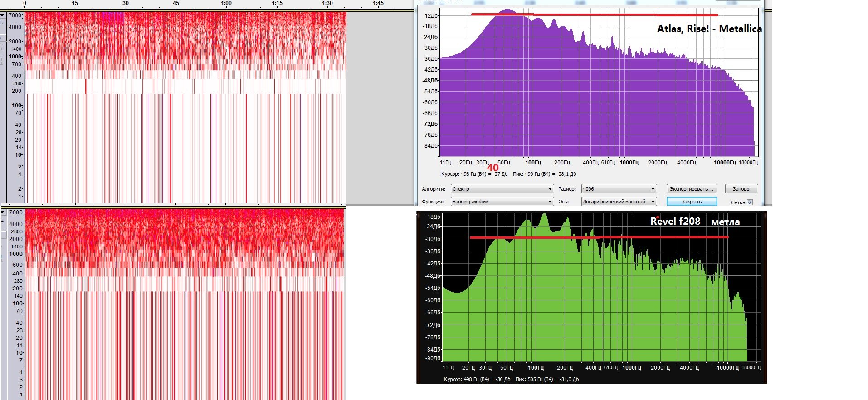Screen dimensions: 868x400
Task: Close the spectrum dialog with Закрыть
Action: click(x=692, y=202)
